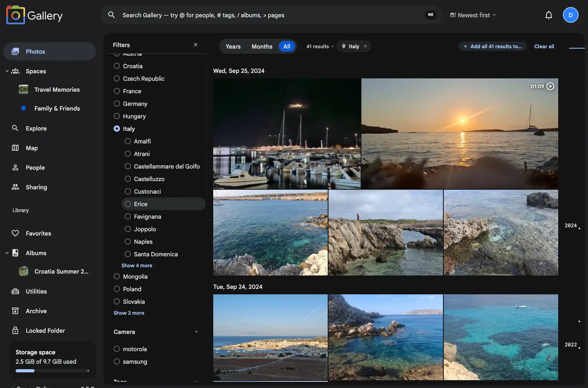Open Croatia Summer album

point(61,271)
